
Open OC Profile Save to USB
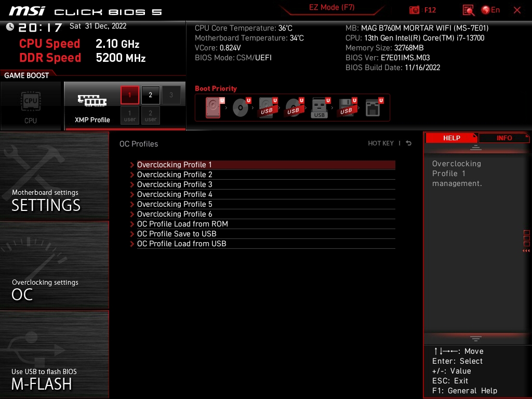(266, 234)
